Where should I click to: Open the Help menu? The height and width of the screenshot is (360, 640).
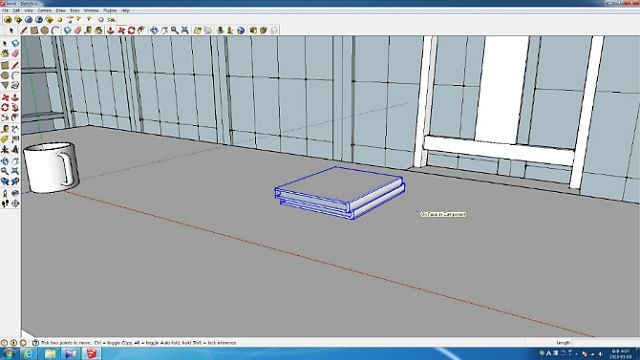pyautogui.click(x=125, y=10)
